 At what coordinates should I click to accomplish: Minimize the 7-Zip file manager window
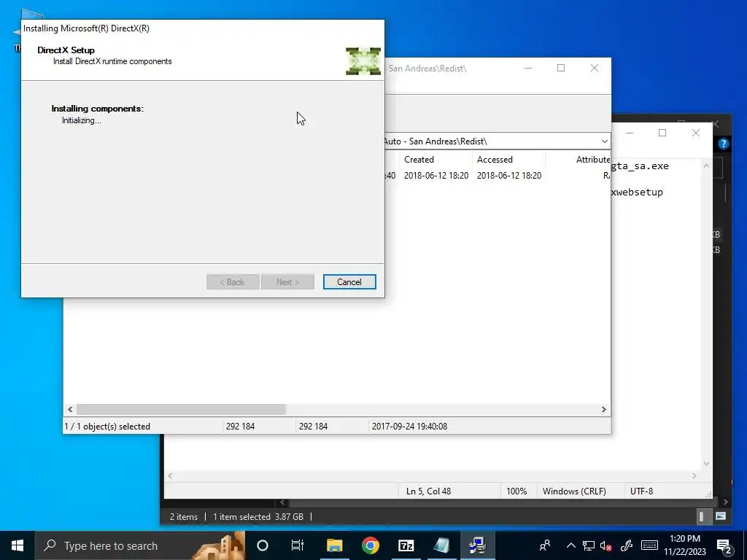[x=528, y=68]
